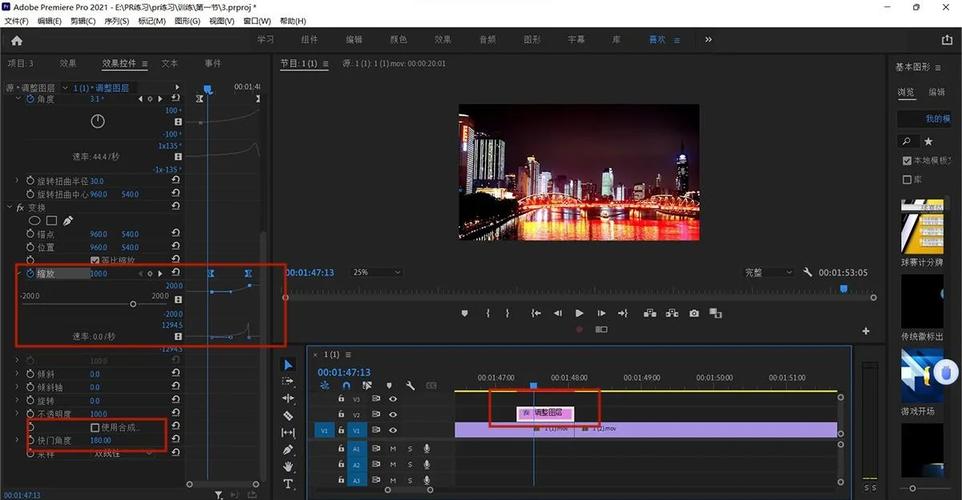This screenshot has height=500, width=962.
Task: Click Go to In point button
Action: click(536, 313)
